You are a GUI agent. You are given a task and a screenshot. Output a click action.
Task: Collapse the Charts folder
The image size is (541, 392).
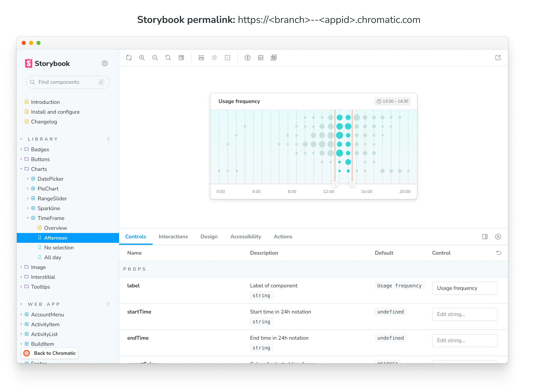click(39, 169)
